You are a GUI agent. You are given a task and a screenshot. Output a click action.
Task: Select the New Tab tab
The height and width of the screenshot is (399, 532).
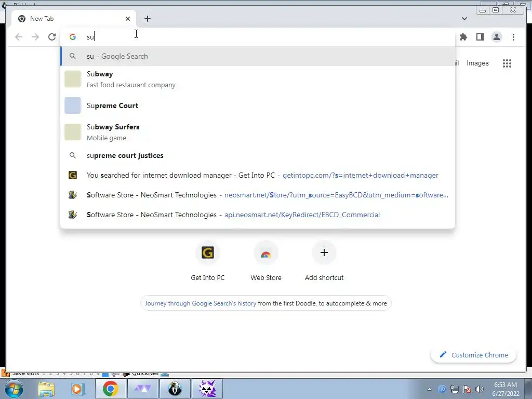[73, 19]
